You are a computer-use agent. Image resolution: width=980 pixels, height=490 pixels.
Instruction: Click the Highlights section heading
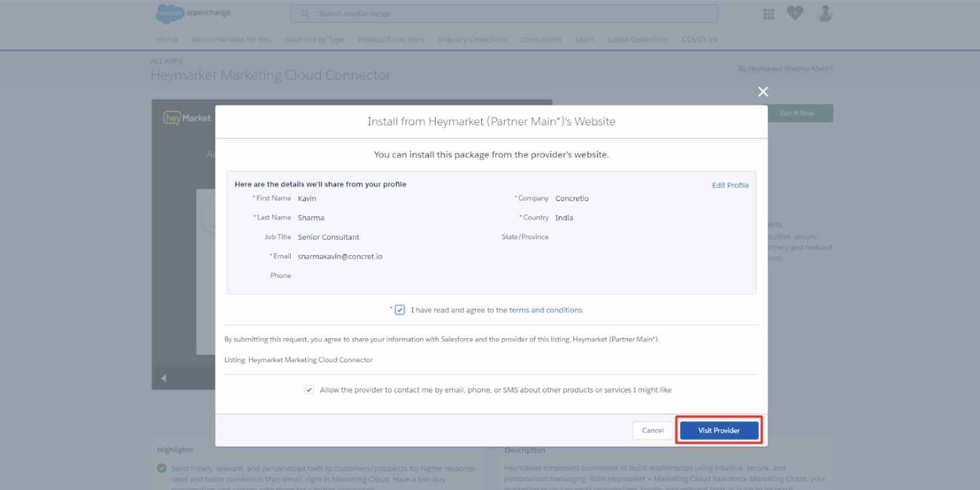pyautogui.click(x=175, y=450)
